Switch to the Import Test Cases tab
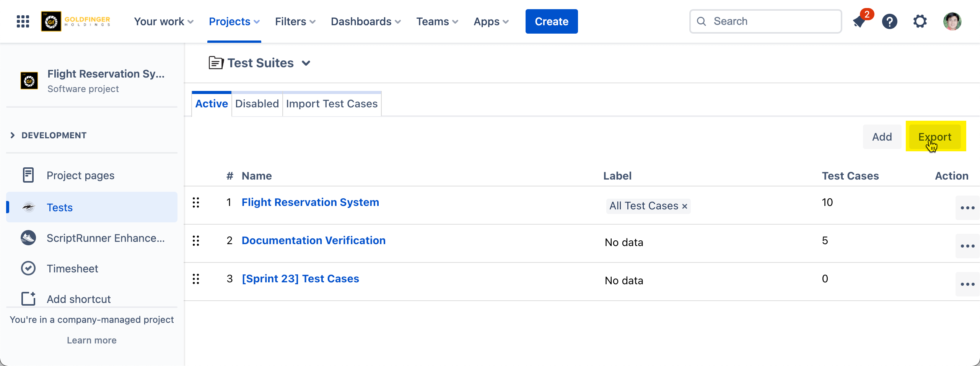This screenshot has height=366, width=980. pyautogui.click(x=332, y=104)
